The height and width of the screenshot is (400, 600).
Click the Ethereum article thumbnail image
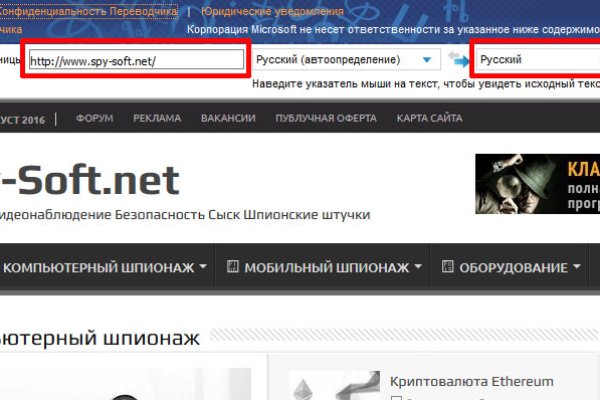coord(328,388)
